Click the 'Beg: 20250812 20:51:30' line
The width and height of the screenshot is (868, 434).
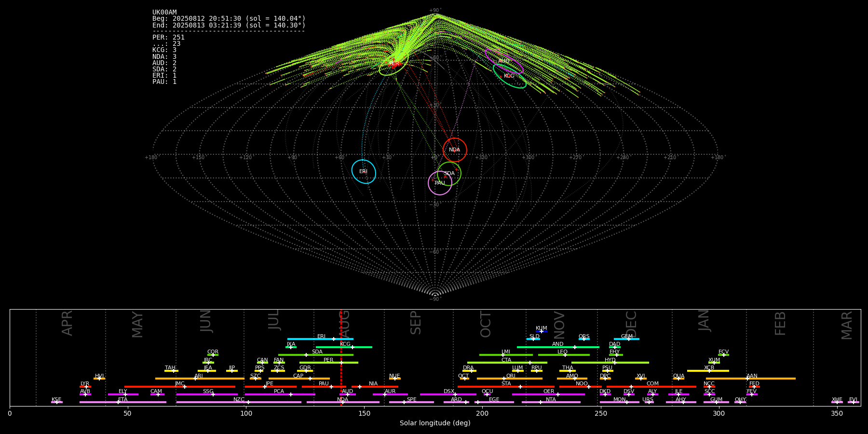229,19
